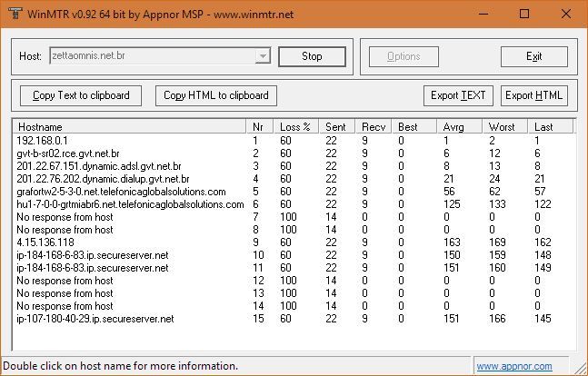Click the Exit button
588x376 pixels.
click(x=534, y=56)
